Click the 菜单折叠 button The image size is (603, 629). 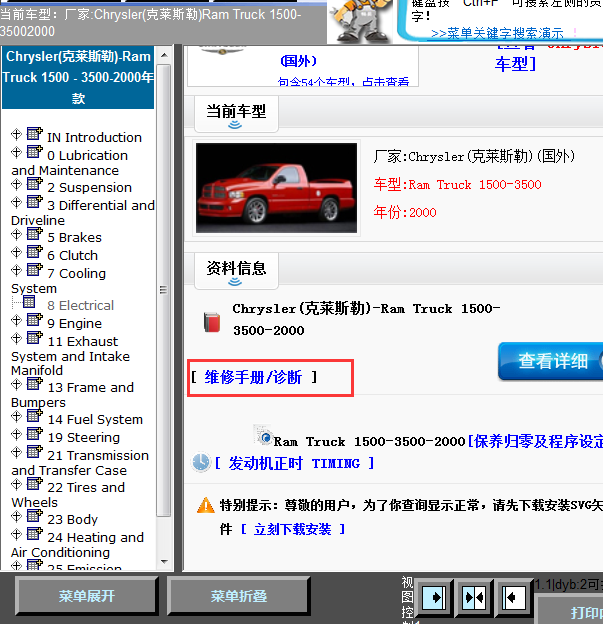(239, 596)
